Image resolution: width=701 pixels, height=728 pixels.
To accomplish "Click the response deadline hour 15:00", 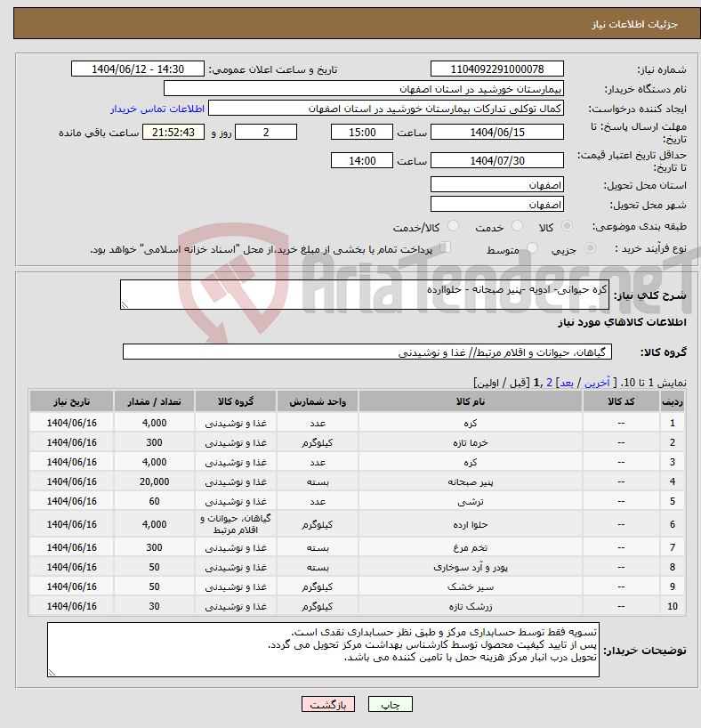I will coord(362,133).
